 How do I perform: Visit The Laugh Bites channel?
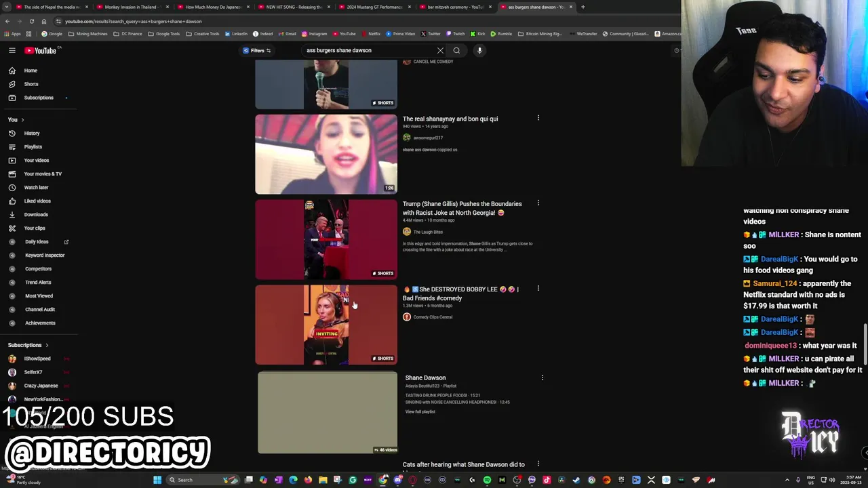428,232
